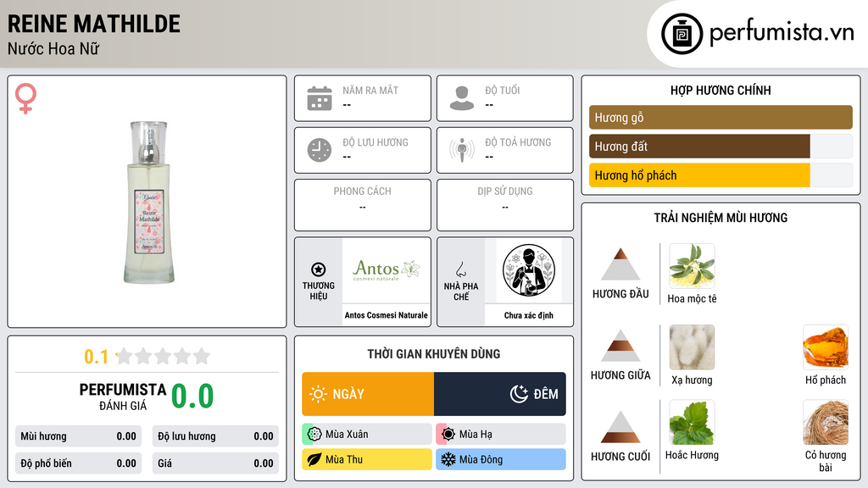Click the snowflake icon for Mùa Đông
Image resolution: width=868 pixels, height=488 pixels.
point(448,459)
